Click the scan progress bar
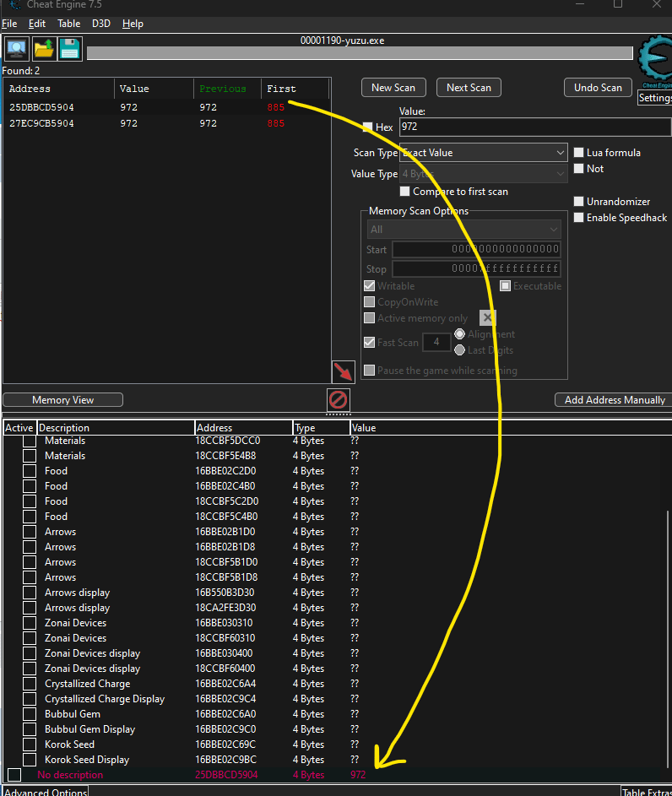 pos(360,53)
